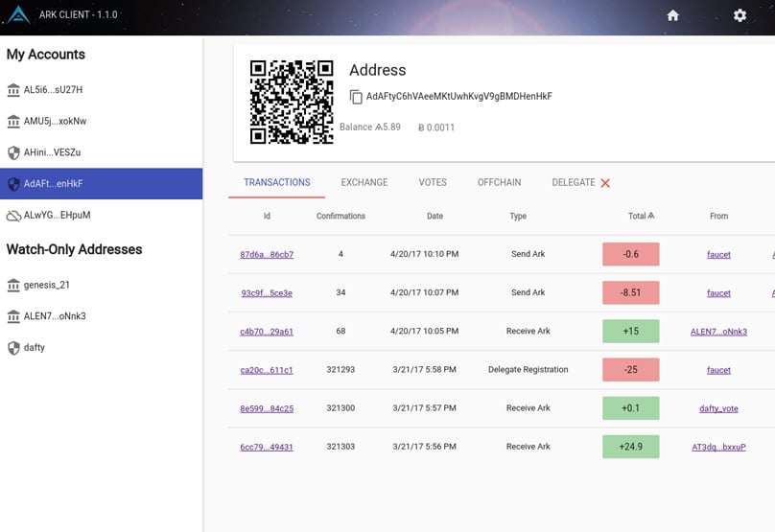The height and width of the screenshot is (532, 775).
Task: Click the full address AdAFtyC6hVAeeMKtUwhKvgV9gBMDHenHkF
Action: [459, 96]
